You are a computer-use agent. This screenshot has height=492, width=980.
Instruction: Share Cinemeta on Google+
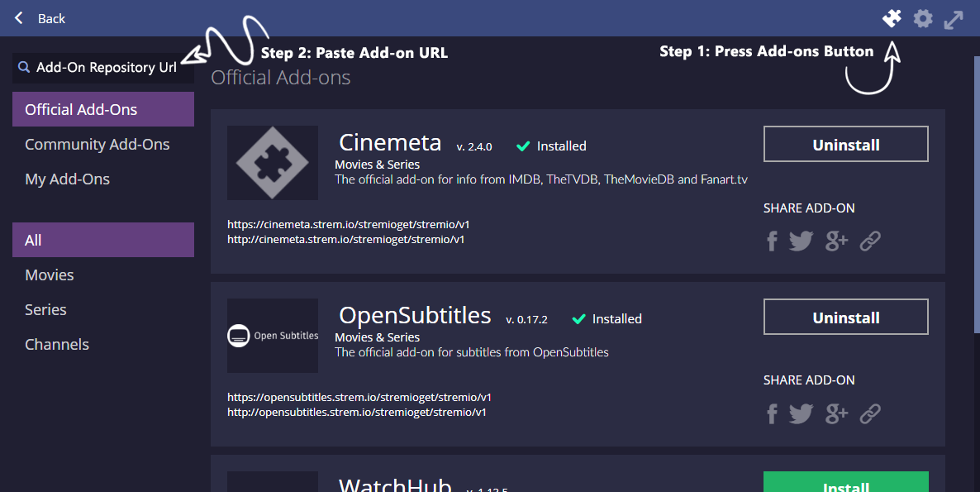pos(835,240)
